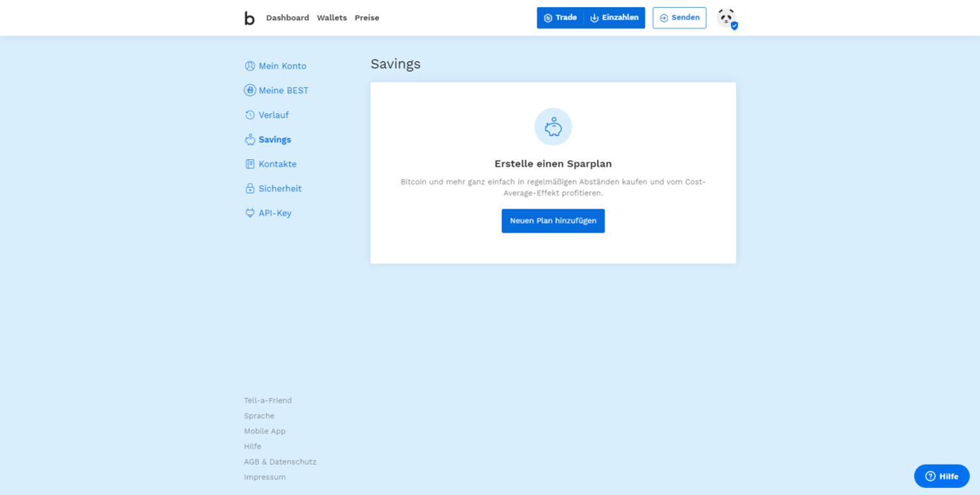Open the Sprache footer link
980x495 pixels.
click(259, 416)
